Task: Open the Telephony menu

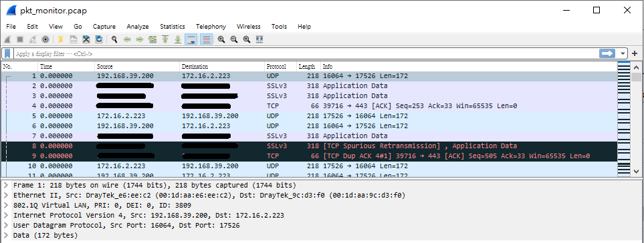Action: (211, 27)
